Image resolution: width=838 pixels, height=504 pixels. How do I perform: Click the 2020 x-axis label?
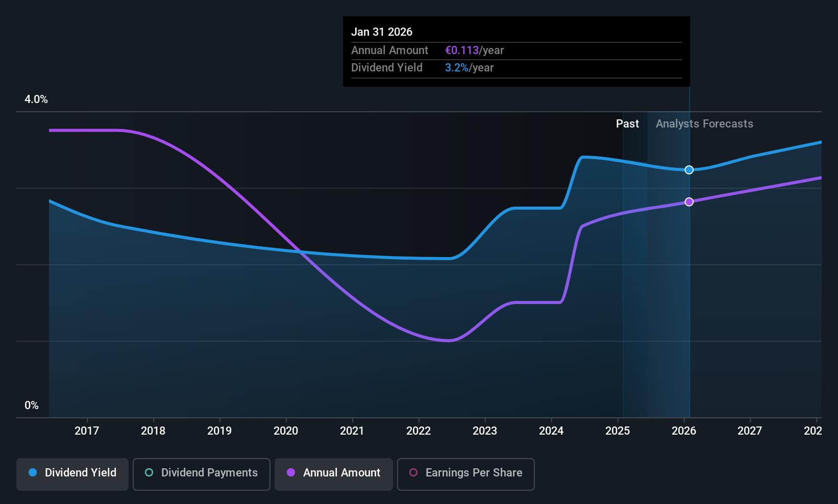click(x=286, y=431)
